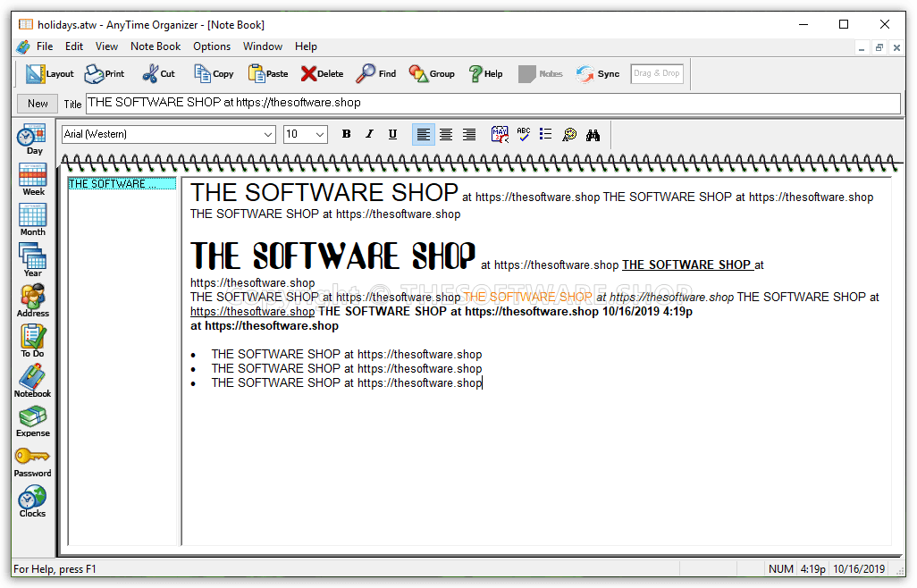Open the Options menu
This screenshot has height=588, width=917.
coord(212,46)
